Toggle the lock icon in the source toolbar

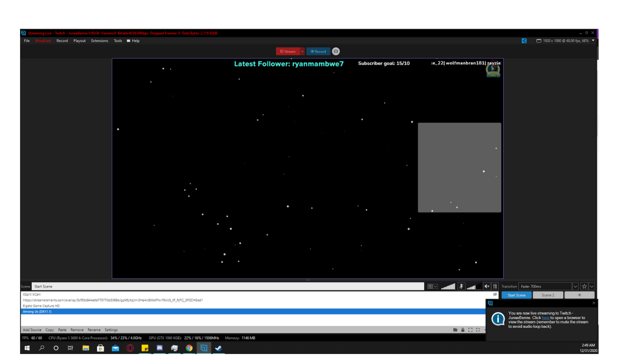pyautogui.click(x=463, y=330)
